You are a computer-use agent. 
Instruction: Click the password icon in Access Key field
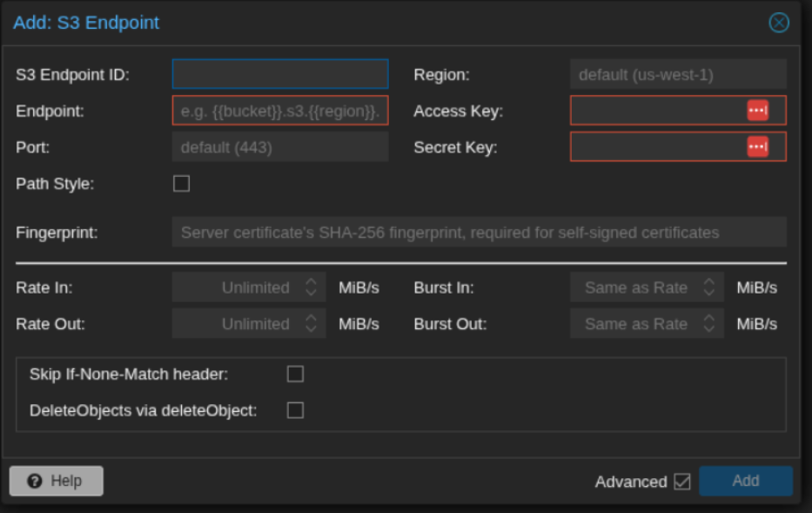point(758,111)
